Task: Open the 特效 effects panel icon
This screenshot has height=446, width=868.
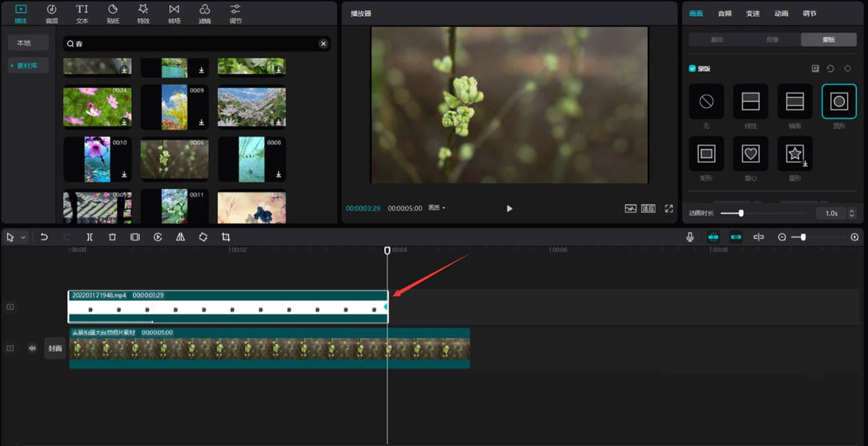Action: tap(143, 12)
